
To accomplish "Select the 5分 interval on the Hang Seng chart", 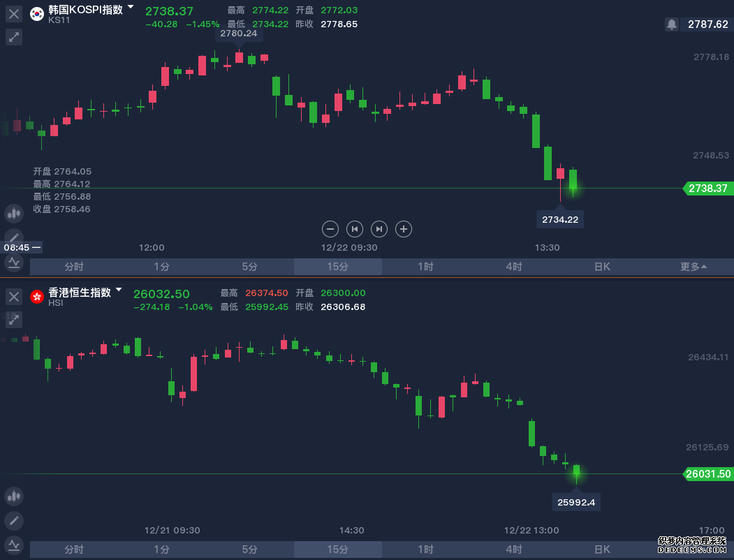I will 250,550.
